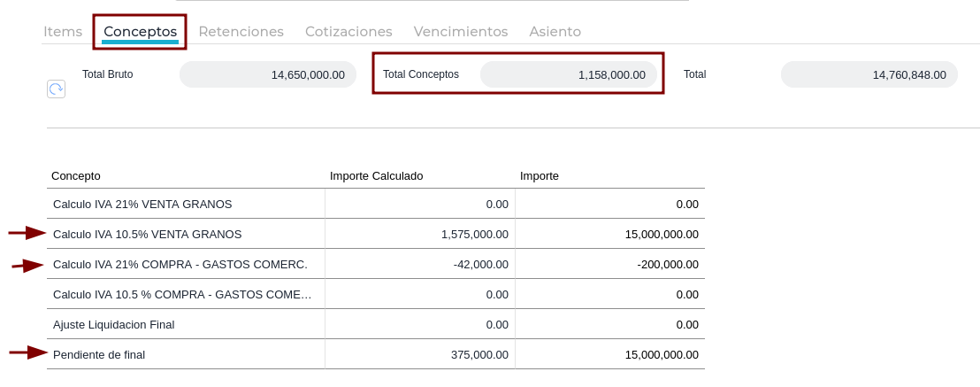Edit the -200,000.00 Importe cell
This screenshot has height=387, width=980.
coord(610,264)
